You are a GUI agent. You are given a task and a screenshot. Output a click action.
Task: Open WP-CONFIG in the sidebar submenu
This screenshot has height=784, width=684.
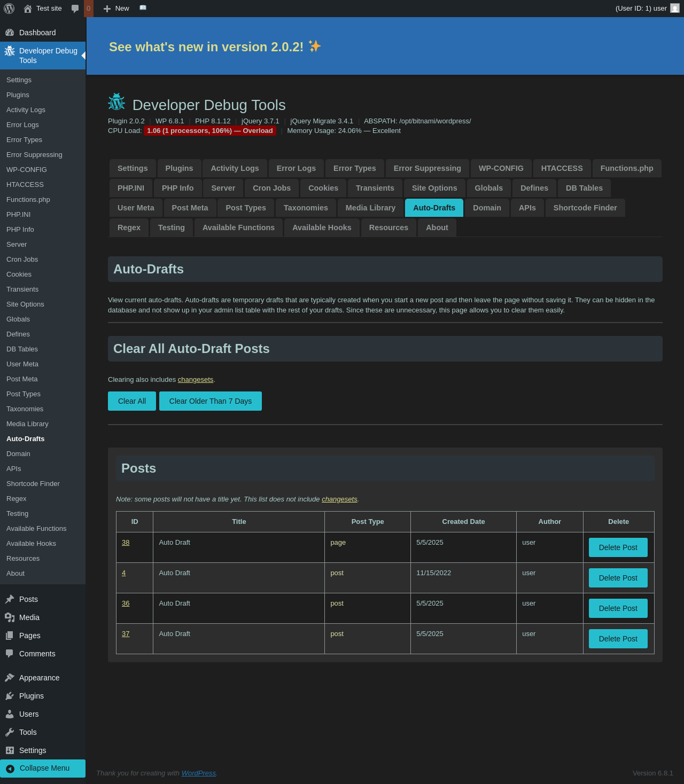pos(27,169)
